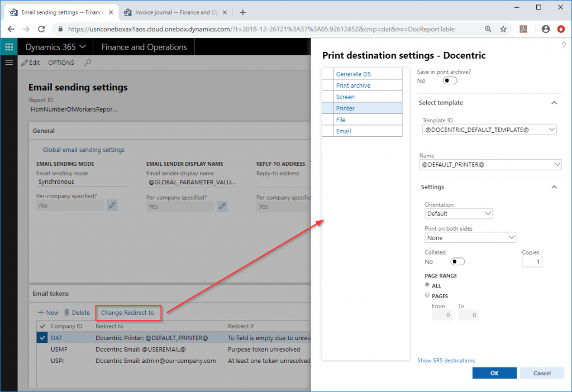
Task: Open the browser profile avatar
Action: (545, 29)
